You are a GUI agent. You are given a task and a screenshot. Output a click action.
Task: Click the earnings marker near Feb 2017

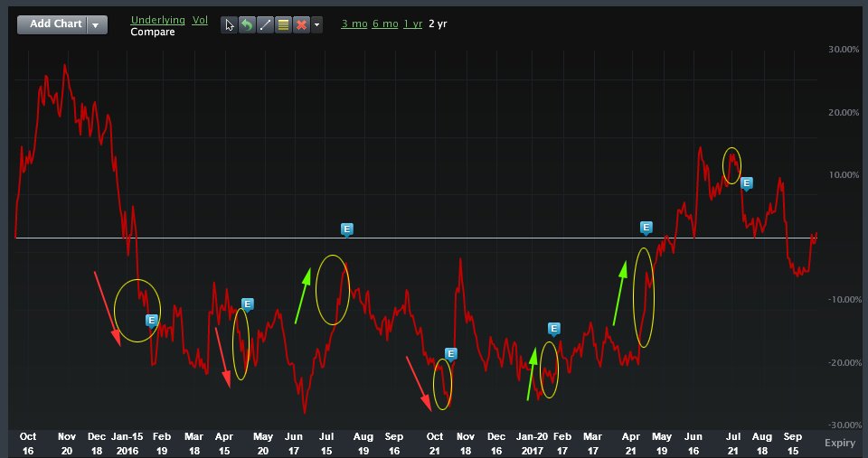(x=553, y=330)
